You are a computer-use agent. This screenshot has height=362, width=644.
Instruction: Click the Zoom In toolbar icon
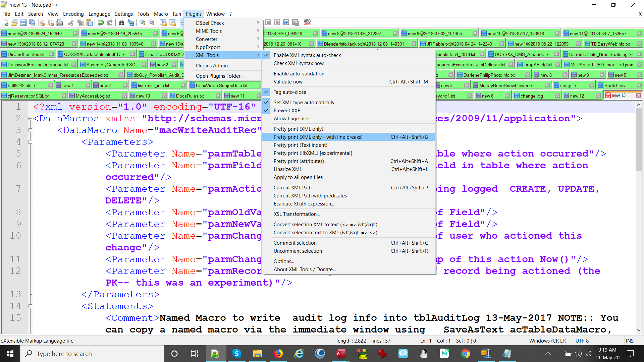pos(143,22)
